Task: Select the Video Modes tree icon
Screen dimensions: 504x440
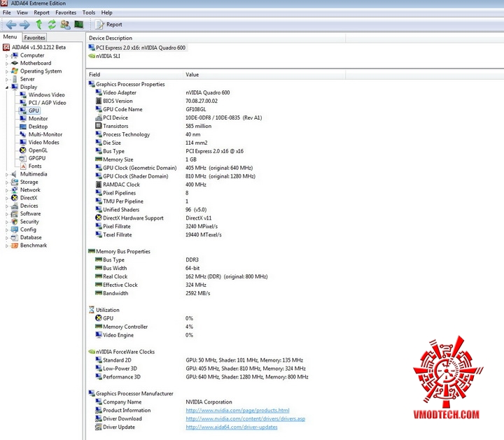Action: (23, 142)
